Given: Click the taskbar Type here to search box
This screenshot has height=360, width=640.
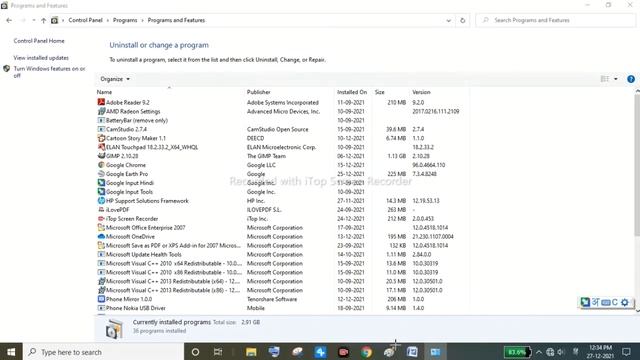Looking at the screenshot, I should (103, 352).
